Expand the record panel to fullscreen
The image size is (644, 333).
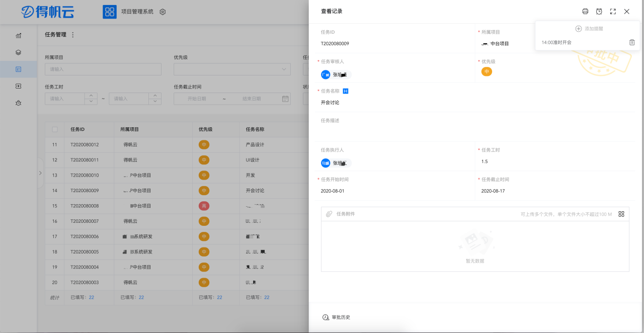click(613, 12)
